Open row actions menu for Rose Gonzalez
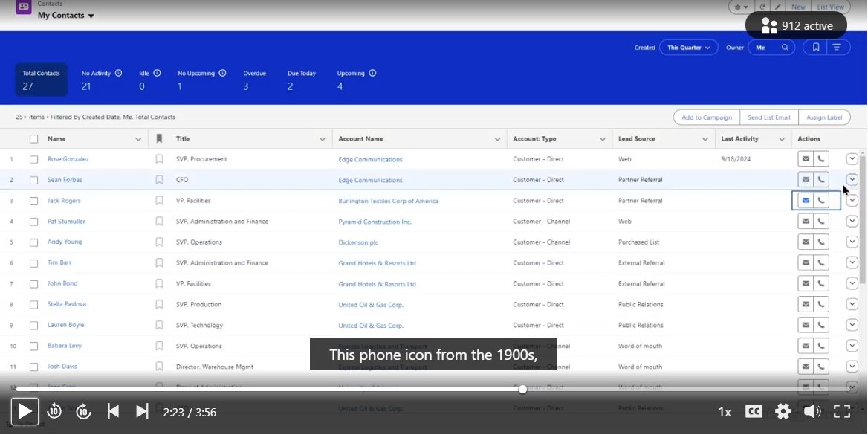The image size is (868, 435). pos(852,159)
